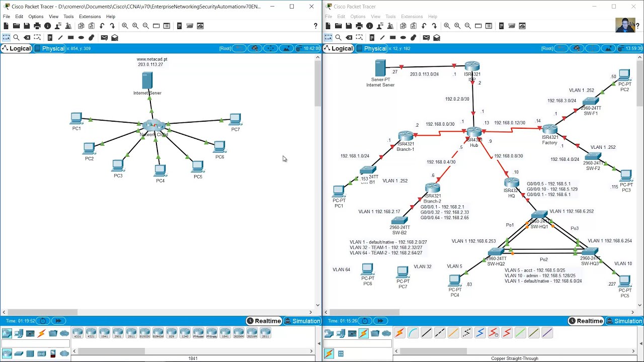Open the File menu in left window

7,17
